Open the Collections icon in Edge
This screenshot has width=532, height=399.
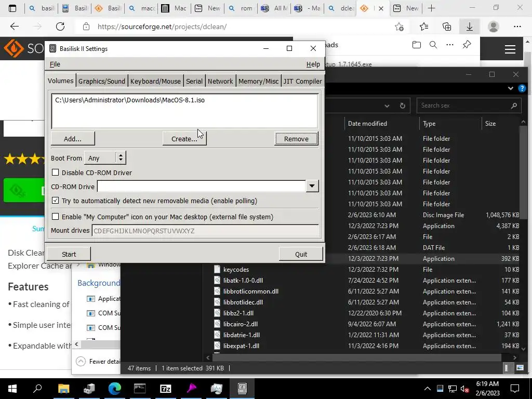(447, 26)
